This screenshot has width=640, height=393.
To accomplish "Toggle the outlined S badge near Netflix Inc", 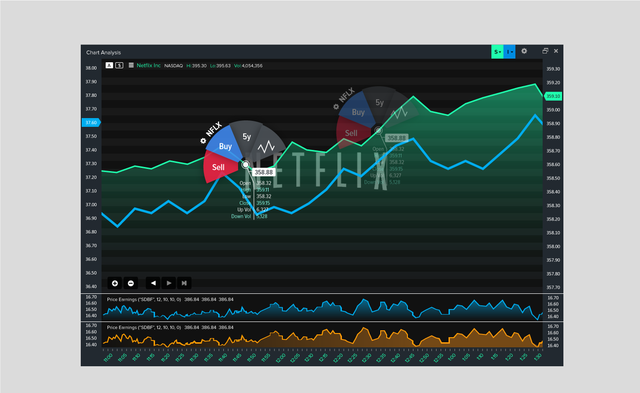I will (119, 65).
